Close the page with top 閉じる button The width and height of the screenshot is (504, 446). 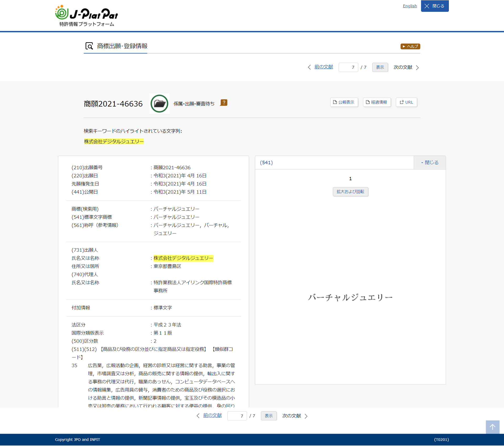coord(435,6)
